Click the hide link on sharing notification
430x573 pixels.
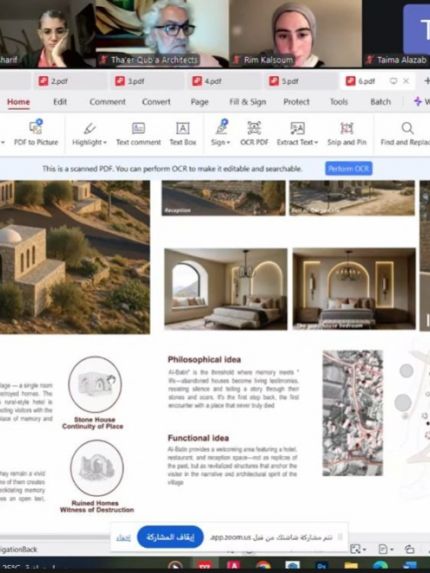pyautogui.click(x=123, y=537)
